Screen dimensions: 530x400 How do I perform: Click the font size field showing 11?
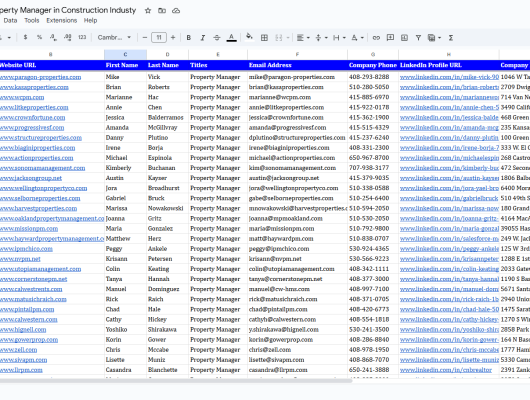(x=159, y=38)
